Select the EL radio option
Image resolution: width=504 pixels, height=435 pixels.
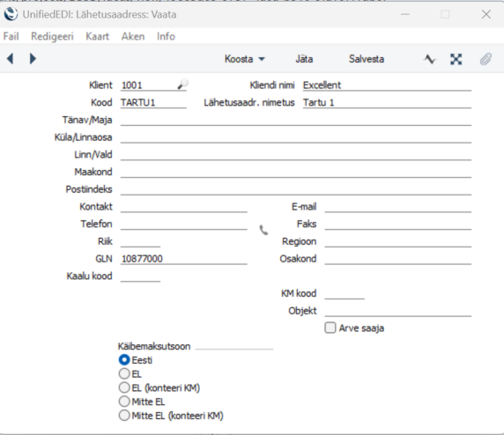click(x=124, y=374)
